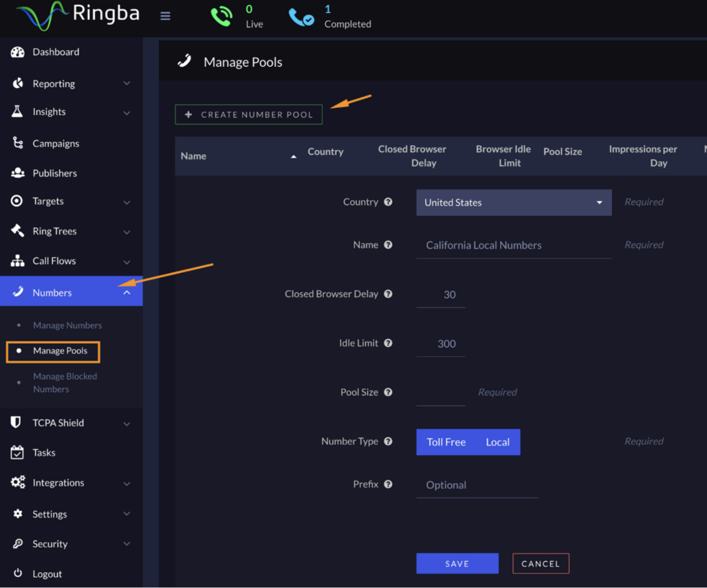Expand the Call Flows menu chevron
The height and width of the screenshot is (588, 707).
(x=127, y=262)
